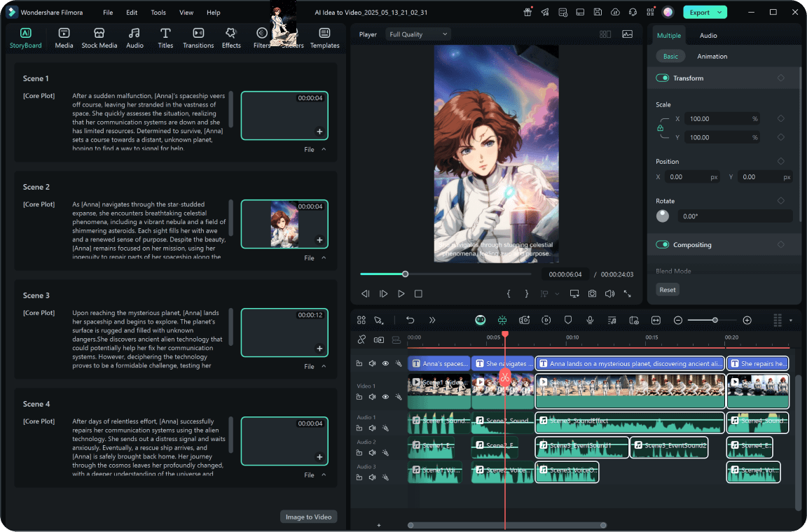Open the Edit menu
Screen dimensions: 807x532
132,13
